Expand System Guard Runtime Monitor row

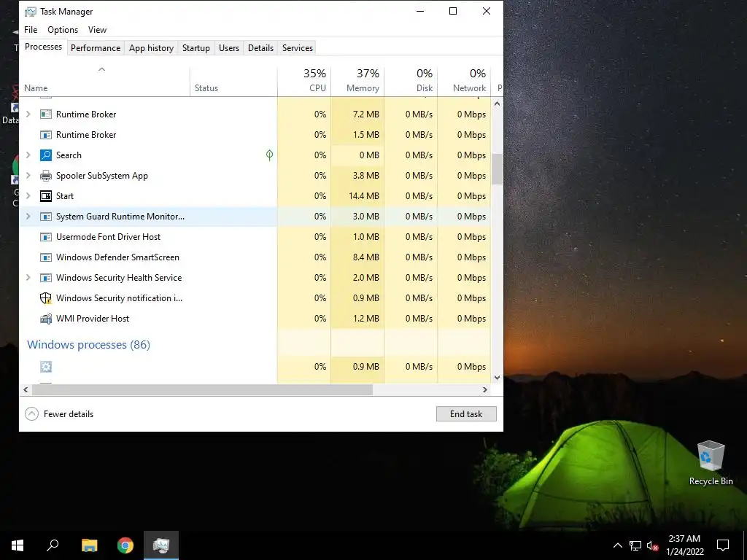(x=28, y=217)
